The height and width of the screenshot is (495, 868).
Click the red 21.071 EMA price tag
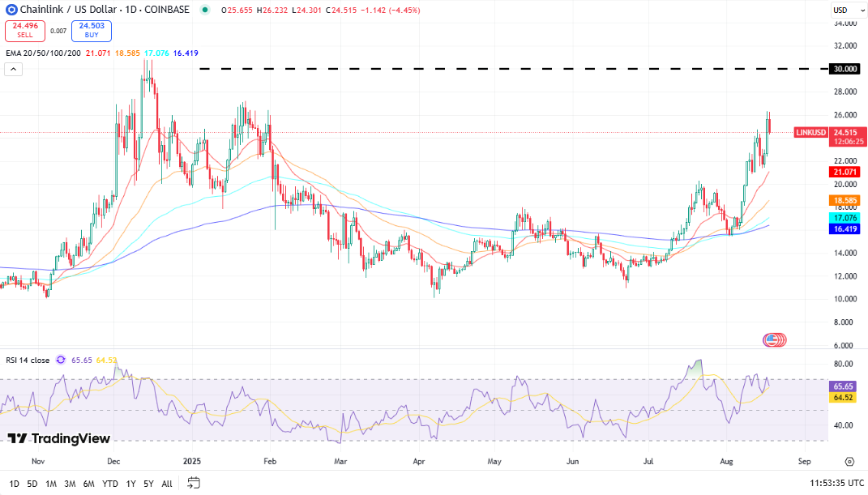pos(844,172)
